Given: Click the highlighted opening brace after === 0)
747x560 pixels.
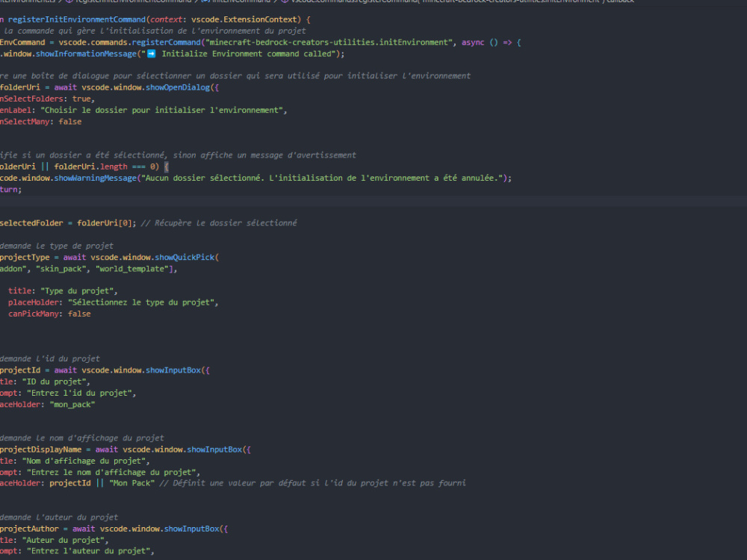Looking at the screenshot, I should pyautogui.click(x=167, y=167).
